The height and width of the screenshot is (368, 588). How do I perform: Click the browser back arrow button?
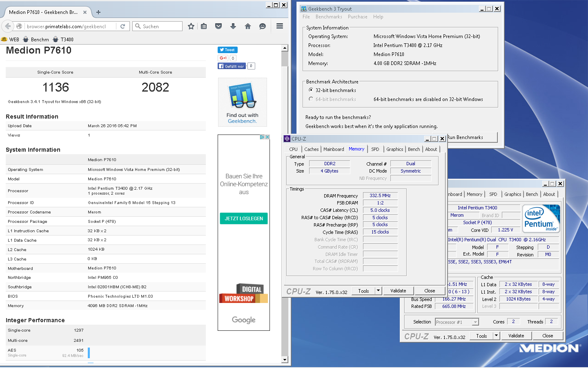point(8,26)
